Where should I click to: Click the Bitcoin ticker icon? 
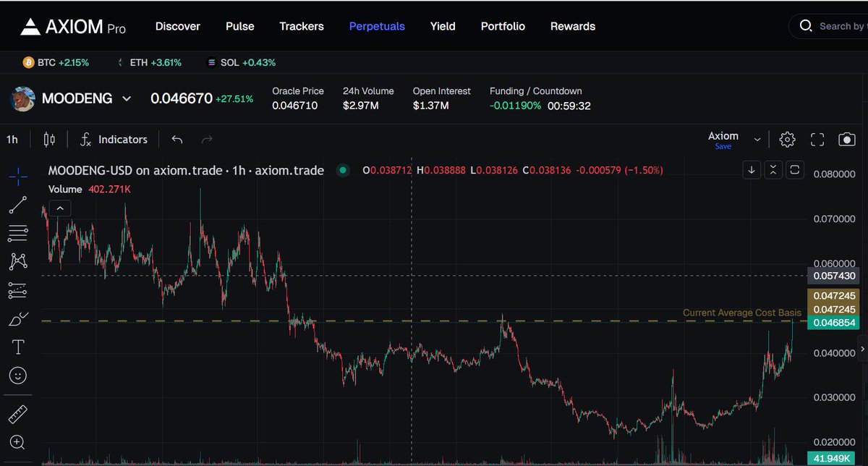pyautogui.click(x=29, y=63)
